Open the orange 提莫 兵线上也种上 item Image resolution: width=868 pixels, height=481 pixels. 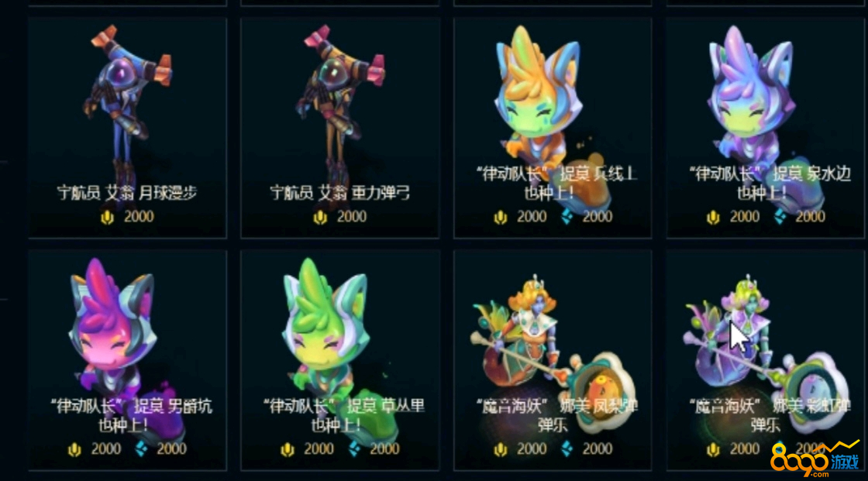click(x=553, y=128)
